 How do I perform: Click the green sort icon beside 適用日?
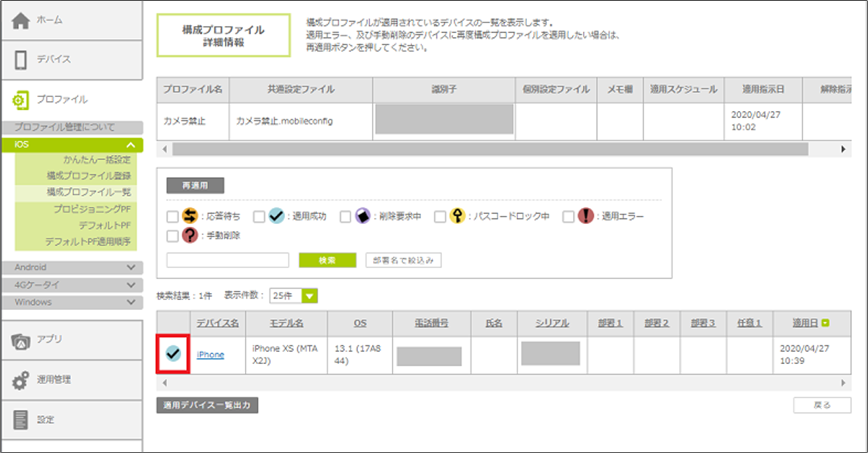(825, 323)
